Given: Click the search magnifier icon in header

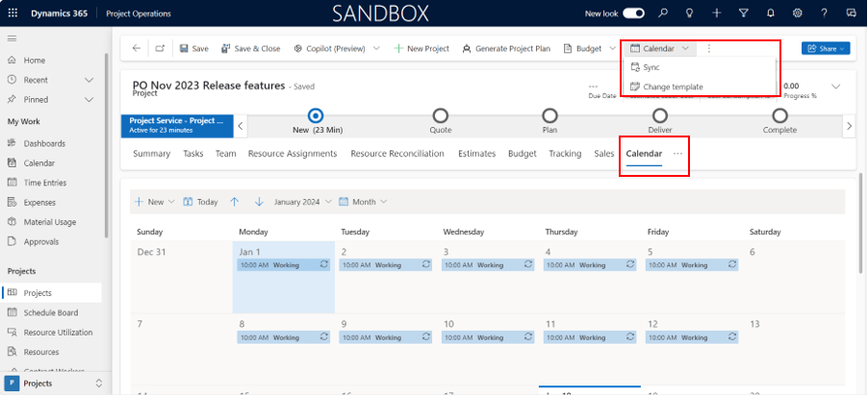Looking at the screenshot, I should 663,13.
